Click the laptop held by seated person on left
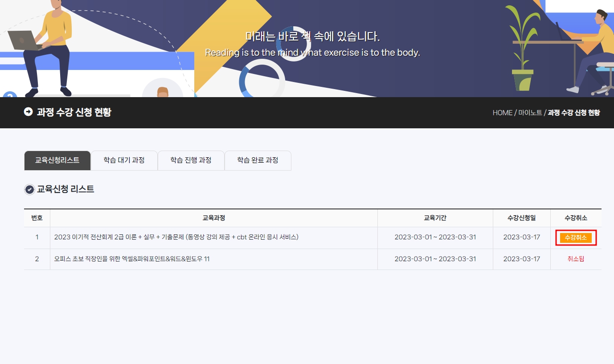Viewport: 614px width, 364px height. click(x=25, y=40)
